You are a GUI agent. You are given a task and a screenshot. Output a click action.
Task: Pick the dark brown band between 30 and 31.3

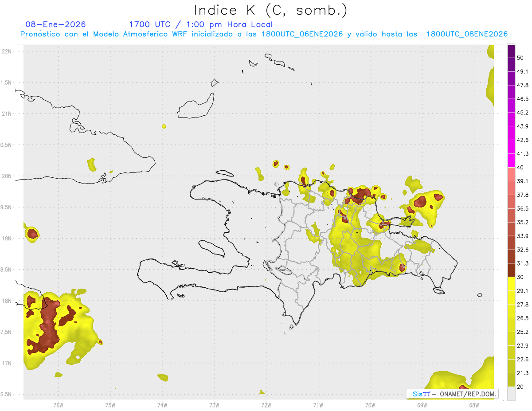click(x=512, y=270)
